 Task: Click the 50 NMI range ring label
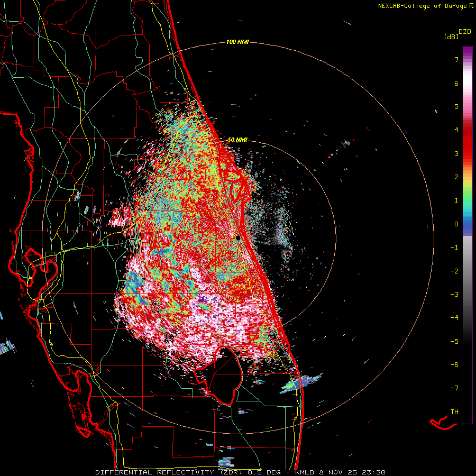click(237, 140)
